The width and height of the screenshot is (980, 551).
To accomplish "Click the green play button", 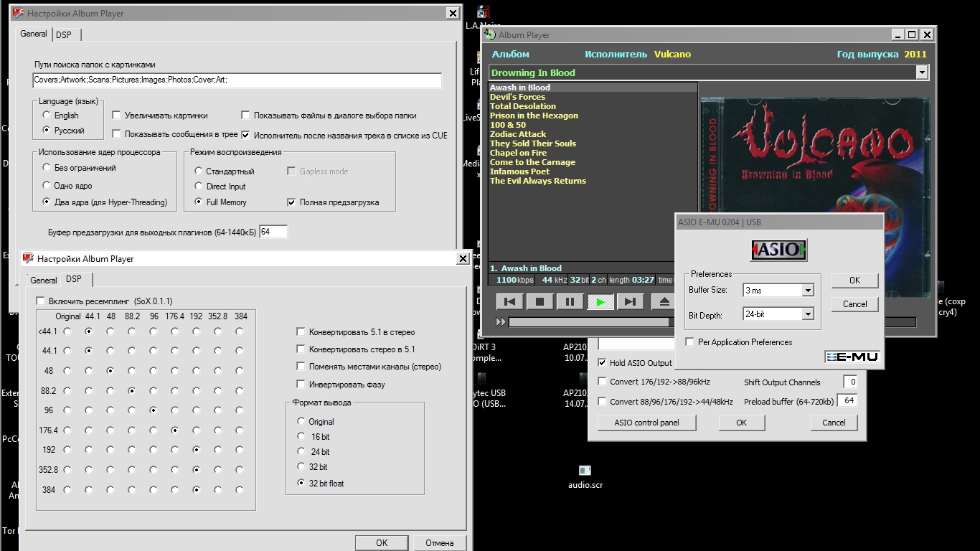I will pos(600,302).
